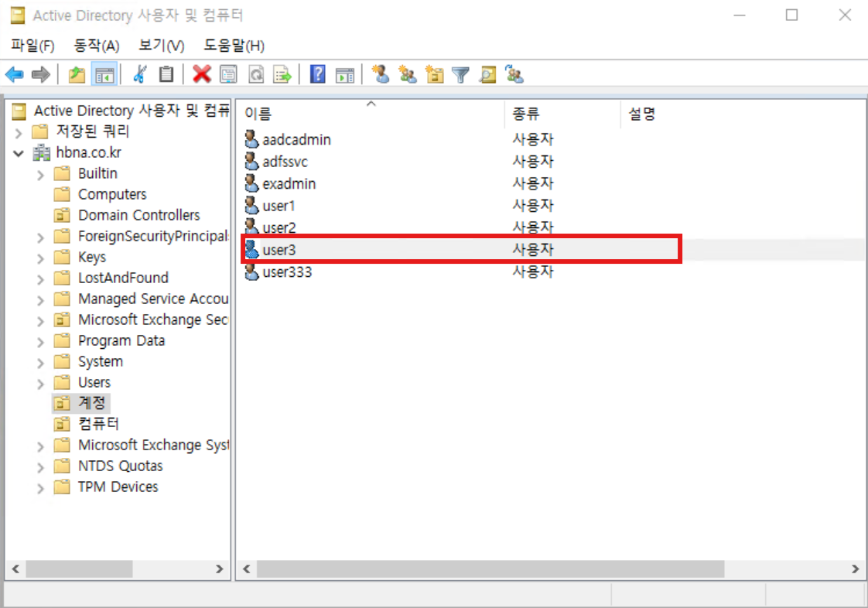Screen dimensions: 868x608
Task: Collapse the hbna.co.kr domain node
Action: pos(19,153)
